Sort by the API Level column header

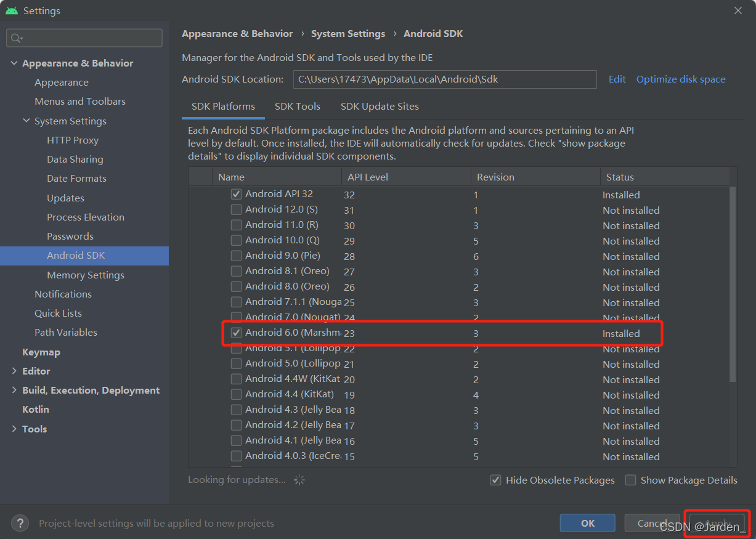[x=405, y=177]
